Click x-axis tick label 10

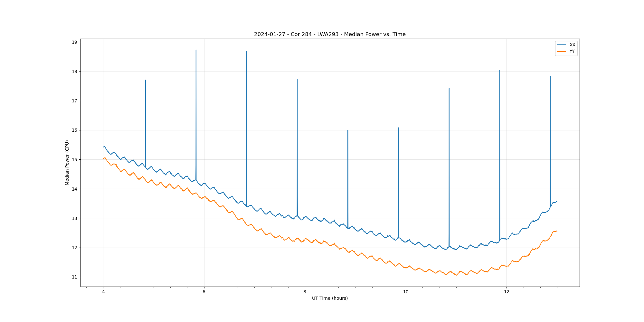click(x=405, y=292)
